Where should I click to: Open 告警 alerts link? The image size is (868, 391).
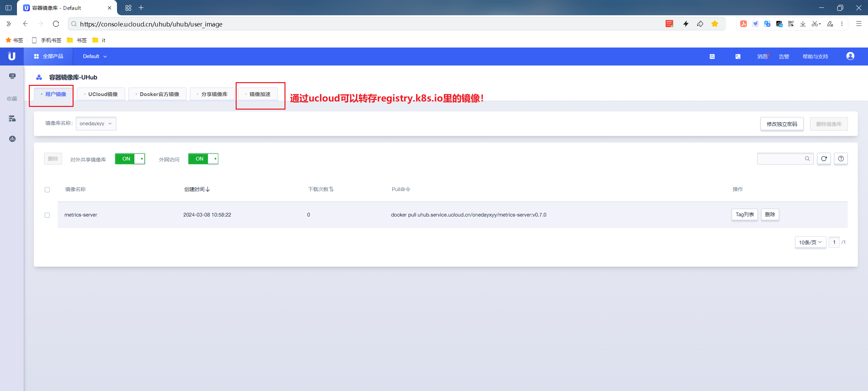pos(784,57)
